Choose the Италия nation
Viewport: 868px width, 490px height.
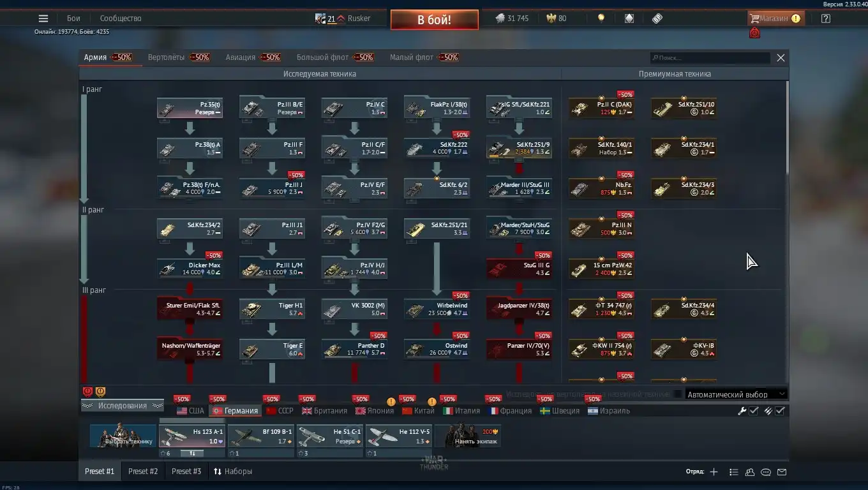[x=461, y=411]
